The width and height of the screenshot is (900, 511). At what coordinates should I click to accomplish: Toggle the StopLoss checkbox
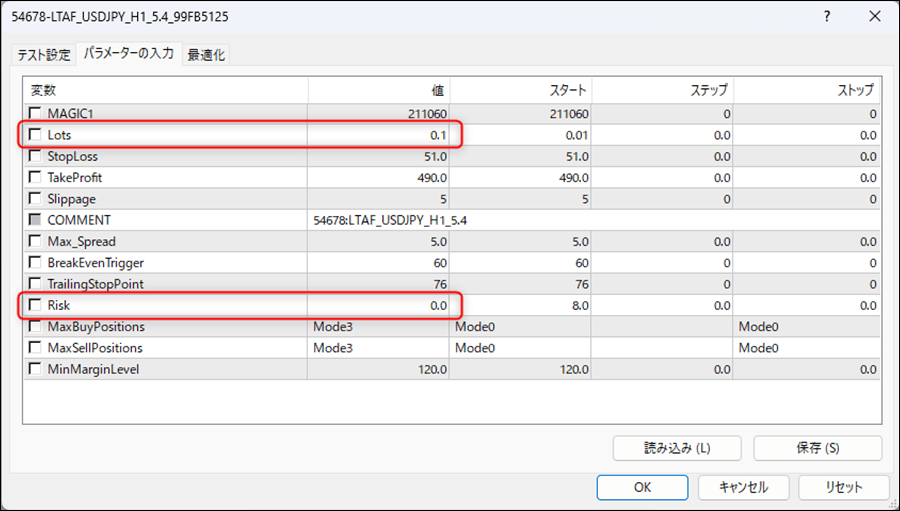pyautogui.click(x=37, y=156)
